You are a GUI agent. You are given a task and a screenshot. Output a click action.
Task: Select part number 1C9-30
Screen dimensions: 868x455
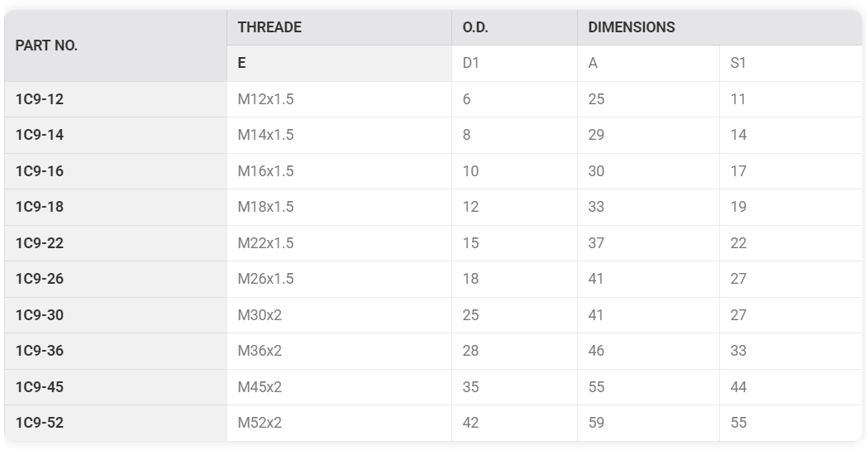pos(40,315)
